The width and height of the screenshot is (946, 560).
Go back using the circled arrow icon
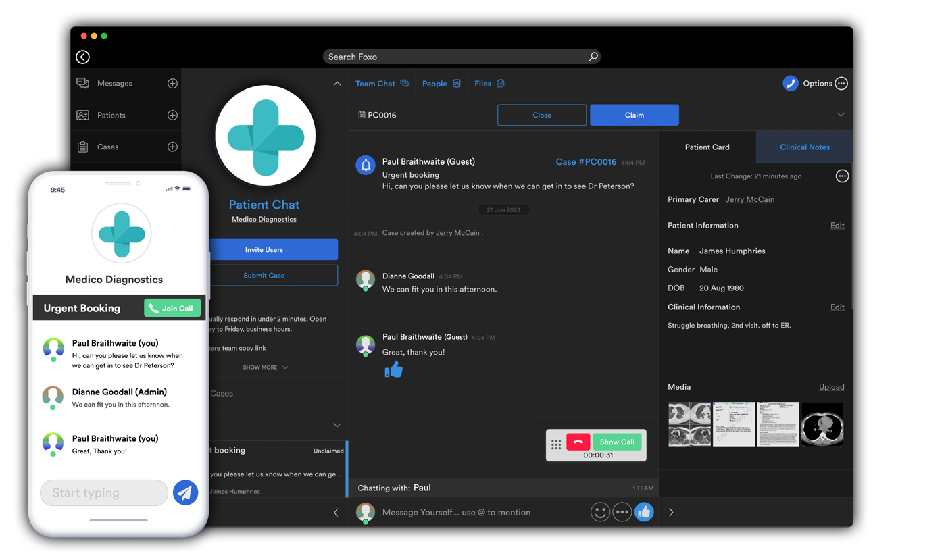[83, 57]
